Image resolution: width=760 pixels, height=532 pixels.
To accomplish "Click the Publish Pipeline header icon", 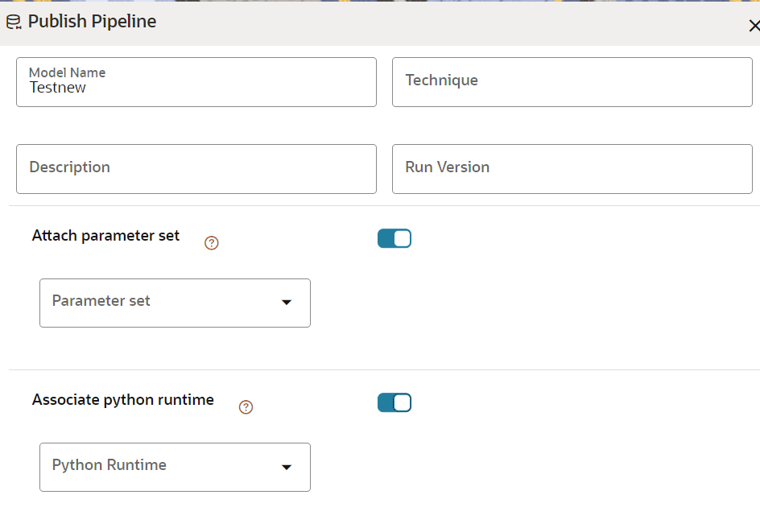I will [x=13, y=22].
